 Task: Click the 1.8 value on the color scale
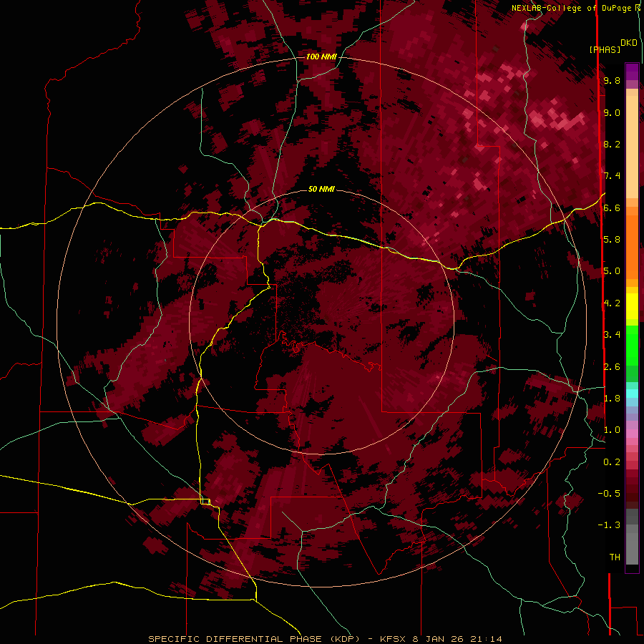click(612, 399)
